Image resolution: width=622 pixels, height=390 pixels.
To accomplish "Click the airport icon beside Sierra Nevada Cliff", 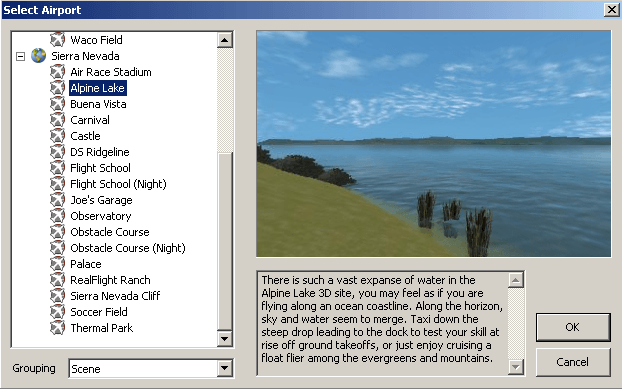I will (x=58, y=296).
